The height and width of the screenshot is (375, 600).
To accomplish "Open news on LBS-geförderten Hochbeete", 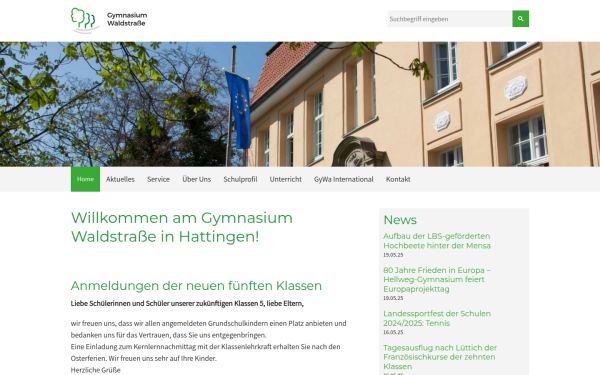I will [437, 241].
